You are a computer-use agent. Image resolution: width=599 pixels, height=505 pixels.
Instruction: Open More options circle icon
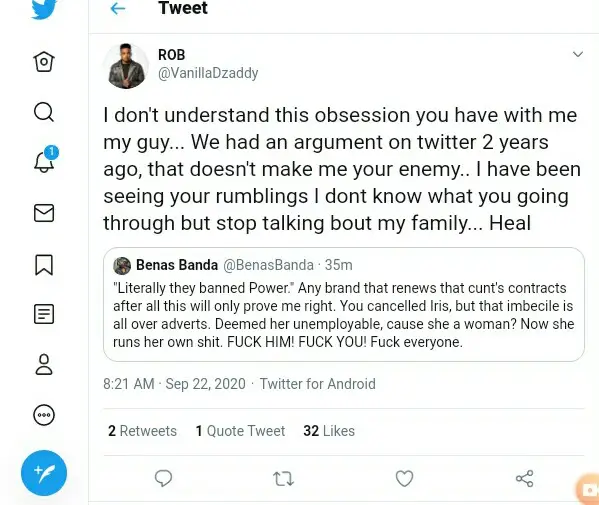[44, 415]
